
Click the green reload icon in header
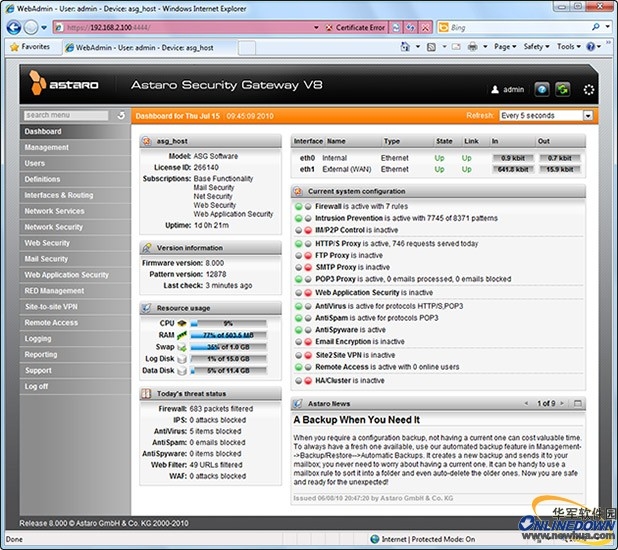click(562, 89)
